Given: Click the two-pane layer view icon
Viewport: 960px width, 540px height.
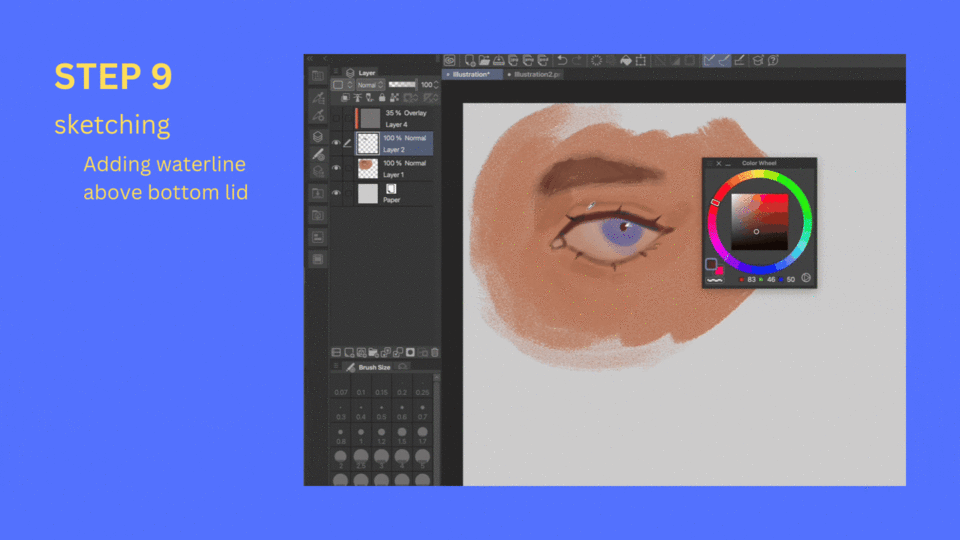Looking at the screenshot, I should pyautogui.click(x=336, y=352).
